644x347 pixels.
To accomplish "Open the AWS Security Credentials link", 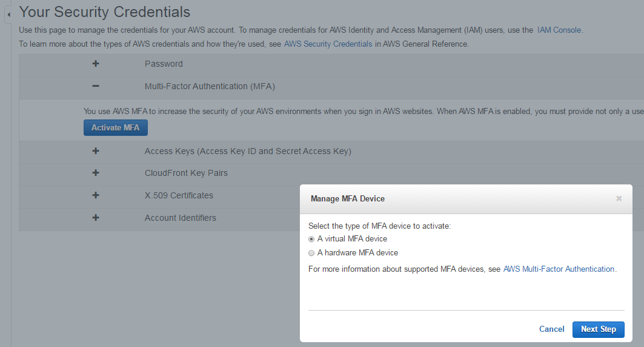I will tap(328, 44).
